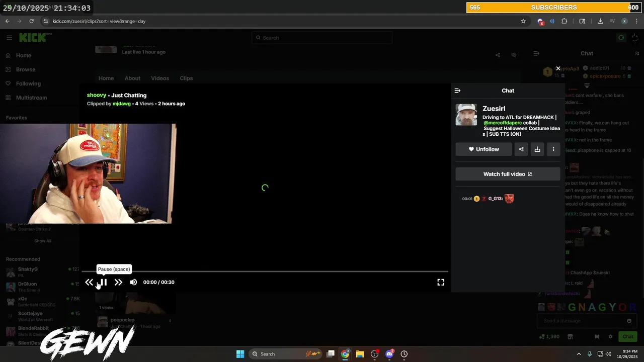Viewport: 644px width, 362px height.
Task: Collapse the clip chat panel icon
Action: (457, 90)
